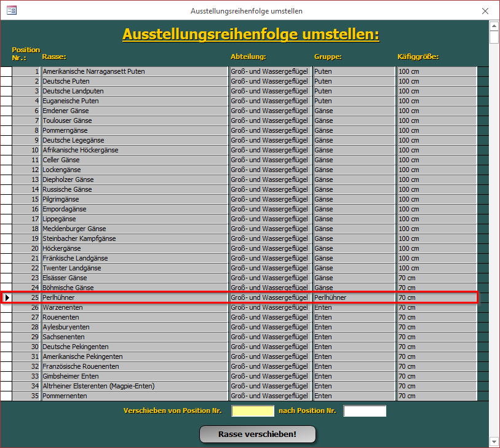
Task: Click the scrollbar down arrow
Action: (494, 441)
